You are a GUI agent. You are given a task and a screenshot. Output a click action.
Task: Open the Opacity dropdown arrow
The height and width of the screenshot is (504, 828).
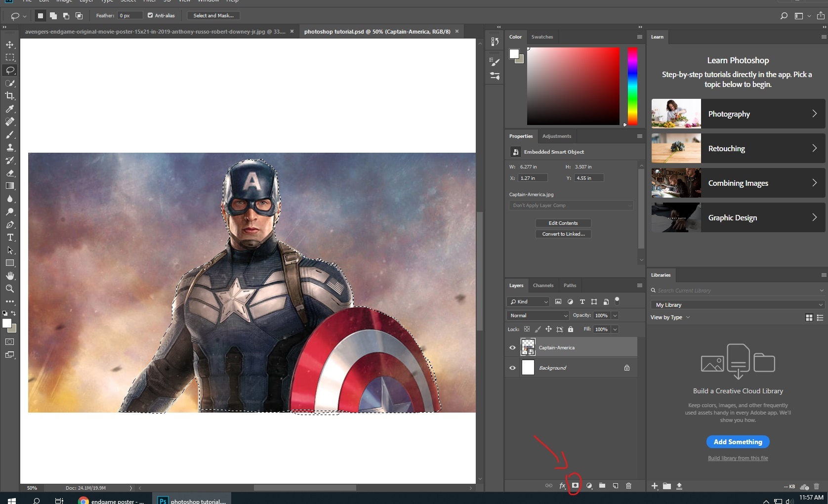[x=615, y=315]
